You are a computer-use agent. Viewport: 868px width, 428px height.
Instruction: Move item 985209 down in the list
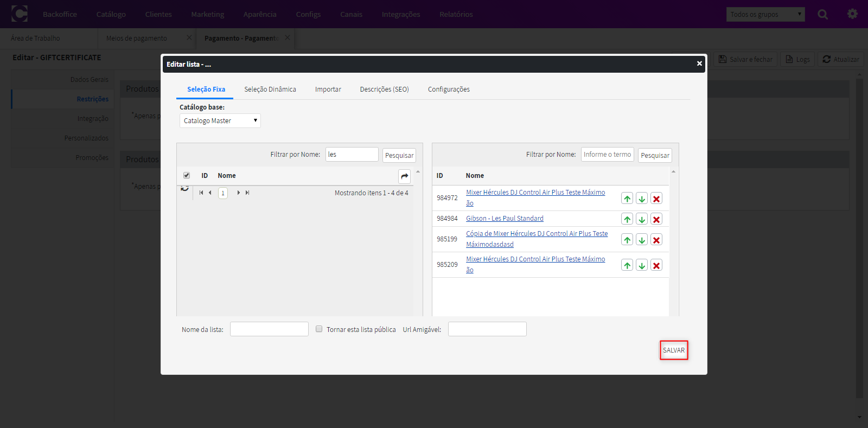[642, 265]
